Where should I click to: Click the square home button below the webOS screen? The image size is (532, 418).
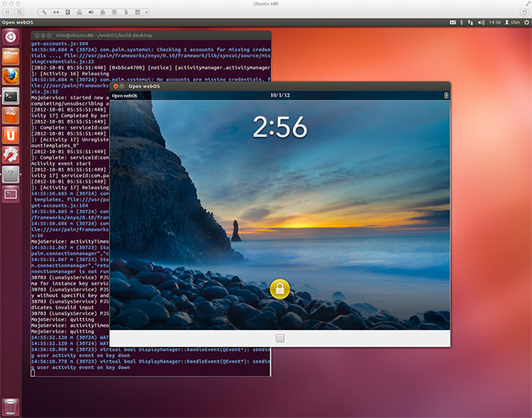[x=280, y=338]
